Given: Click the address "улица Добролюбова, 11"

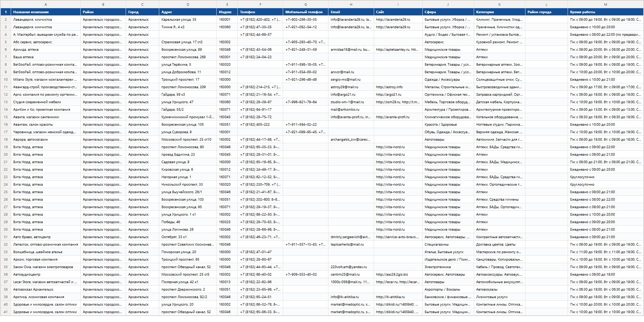Looking at the screenshot, I should 188,72.
